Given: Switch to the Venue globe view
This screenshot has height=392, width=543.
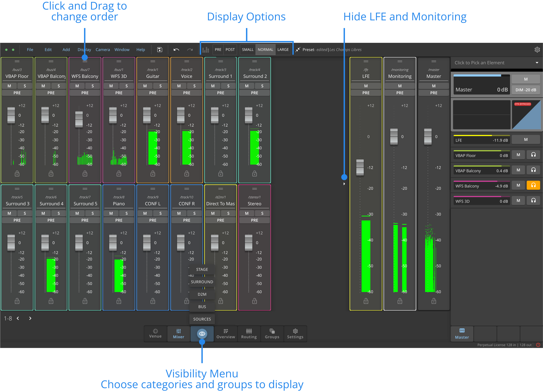Looking at the screenshot, I should coord(155,334).
